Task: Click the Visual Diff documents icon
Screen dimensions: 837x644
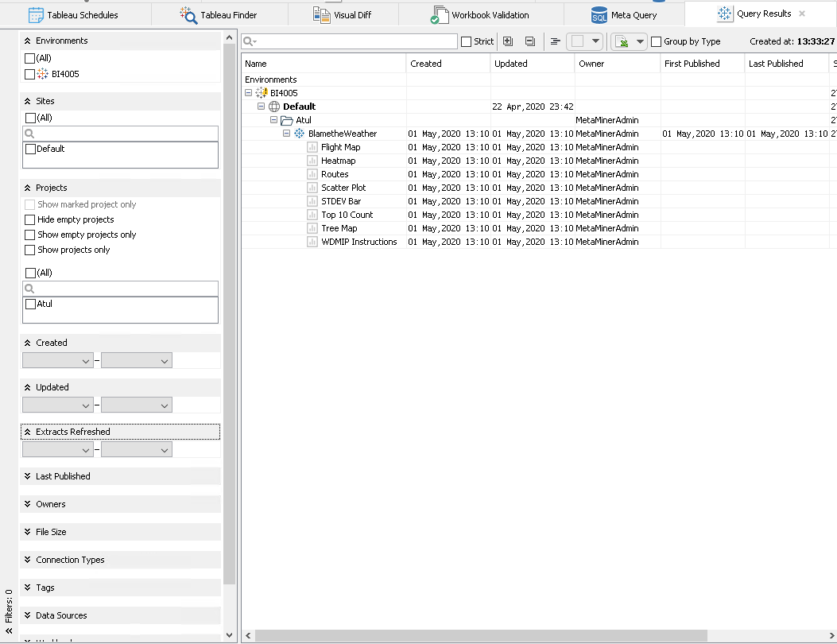Action: (321, 15)
